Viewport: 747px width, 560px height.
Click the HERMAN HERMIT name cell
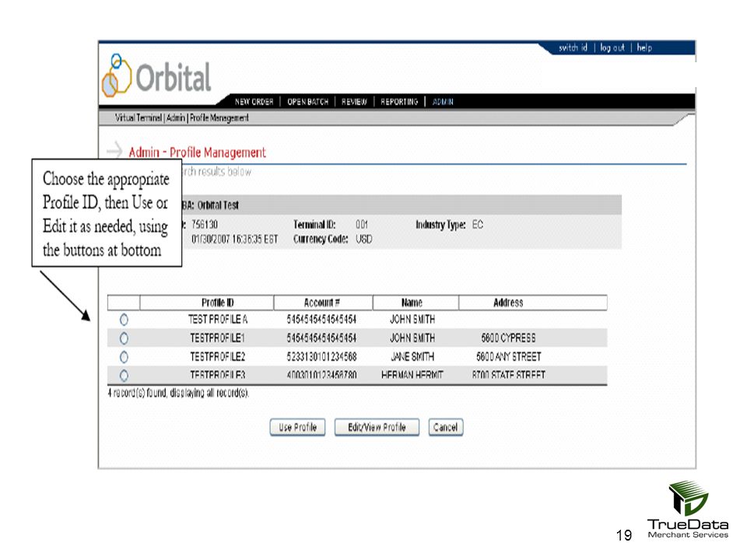pyautogui.click(x=412, y=375)
